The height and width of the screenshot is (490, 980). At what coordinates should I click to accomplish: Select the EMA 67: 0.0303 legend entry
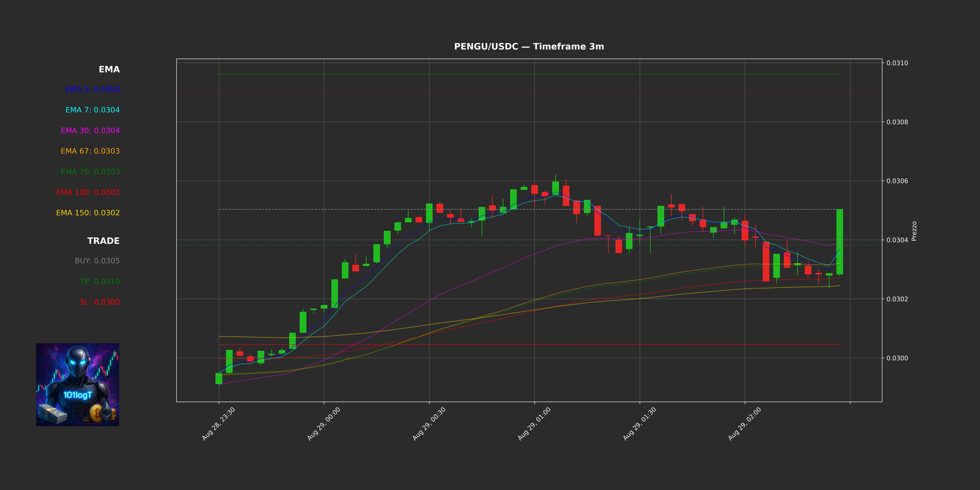(x=90, y=151)
